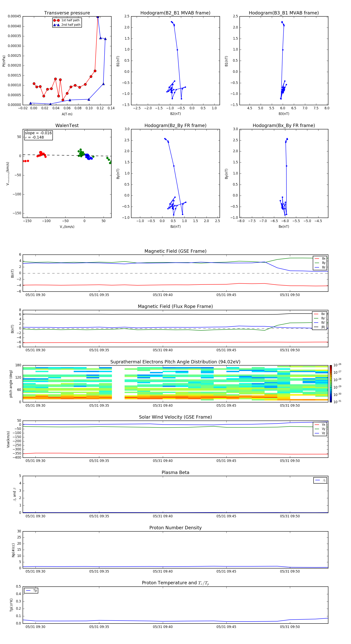Image resolution: width=351 pixels, height=644 pixels.
Task: Click the 'Bz' legend entry in GSE field plot
Action: point(320,267)
